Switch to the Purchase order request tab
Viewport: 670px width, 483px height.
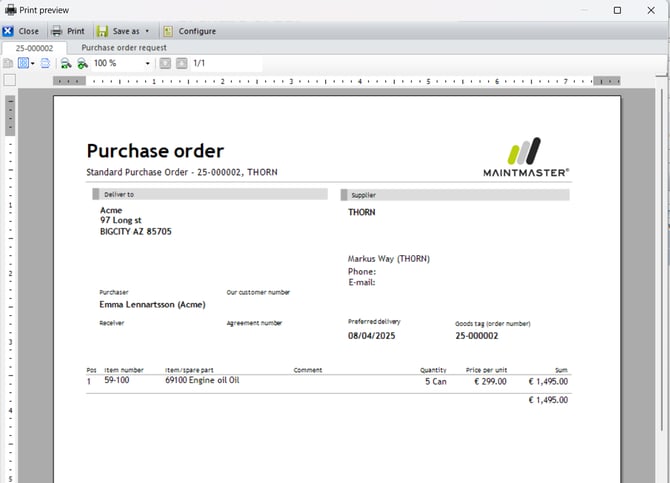click(124, 48)
